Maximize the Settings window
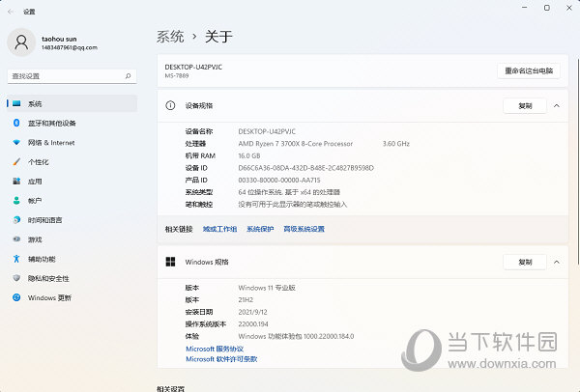 coord(547,8)
